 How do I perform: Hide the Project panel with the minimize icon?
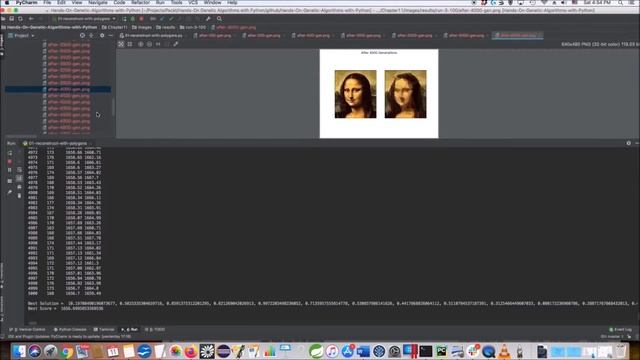111,36
